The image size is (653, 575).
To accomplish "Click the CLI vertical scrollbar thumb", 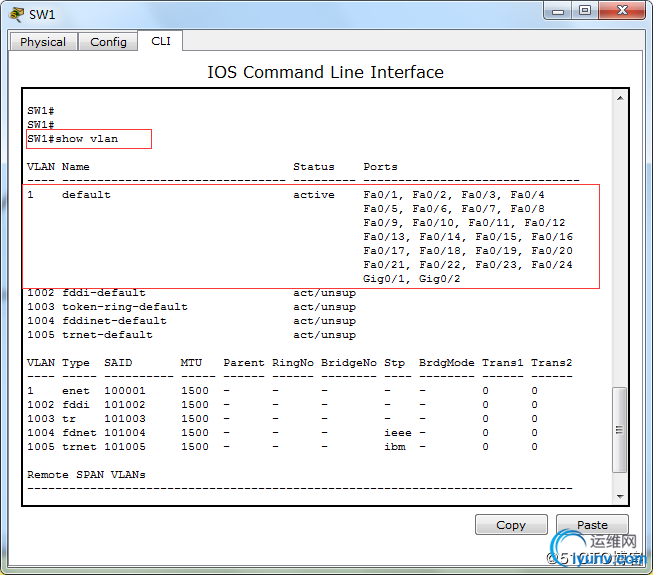I will click(620, 430).
